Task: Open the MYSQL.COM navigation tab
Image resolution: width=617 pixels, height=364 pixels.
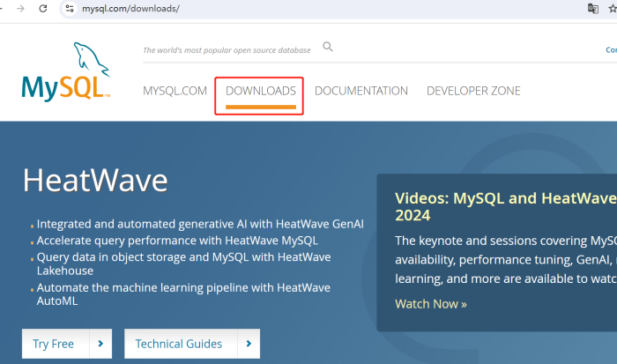Action: (175, 91)
